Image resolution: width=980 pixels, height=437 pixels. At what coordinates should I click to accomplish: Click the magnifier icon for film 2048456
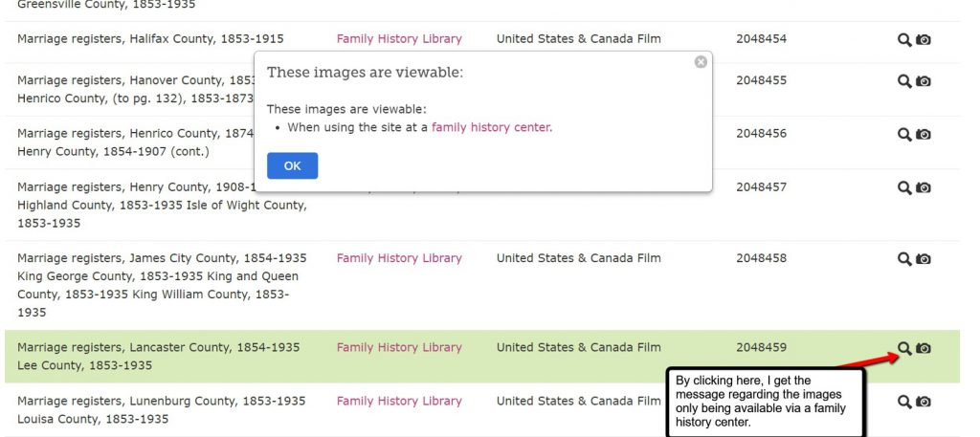point(903,134)
